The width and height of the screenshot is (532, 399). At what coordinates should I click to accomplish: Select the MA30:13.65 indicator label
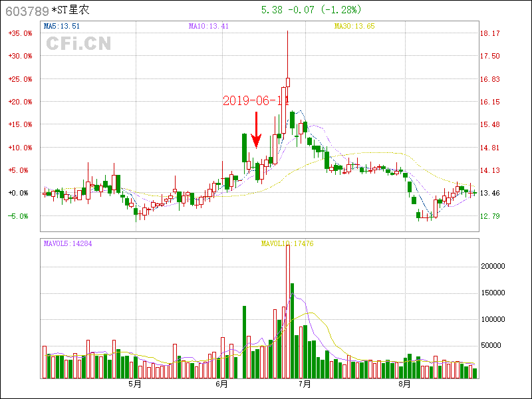(x=354, y=27)
